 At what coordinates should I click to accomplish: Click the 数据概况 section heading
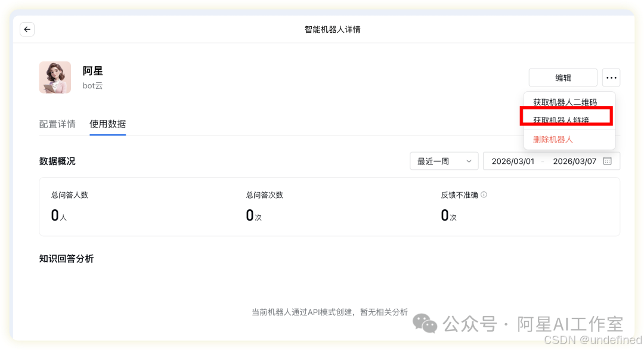point(57,162)
